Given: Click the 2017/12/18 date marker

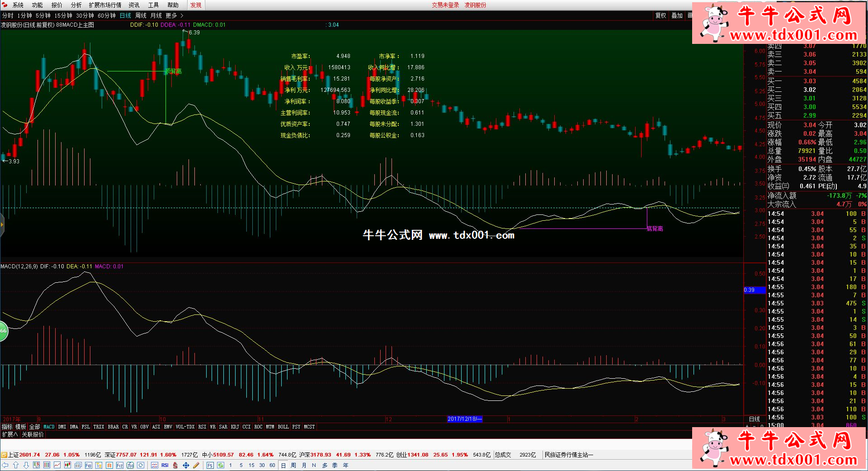Looking at the screenshot, I should [x=465, y=419].
